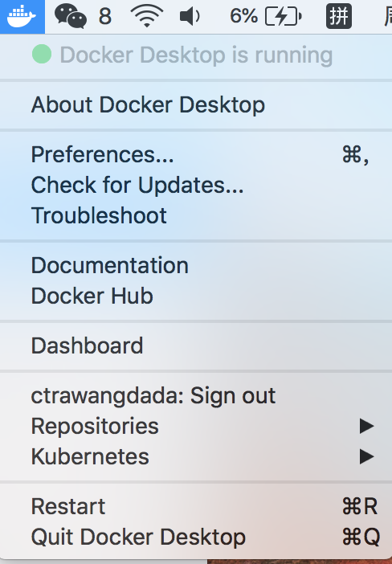Open Documentation link in menu
The height and width of the screenshot is (564, 392).
[196, 265]
